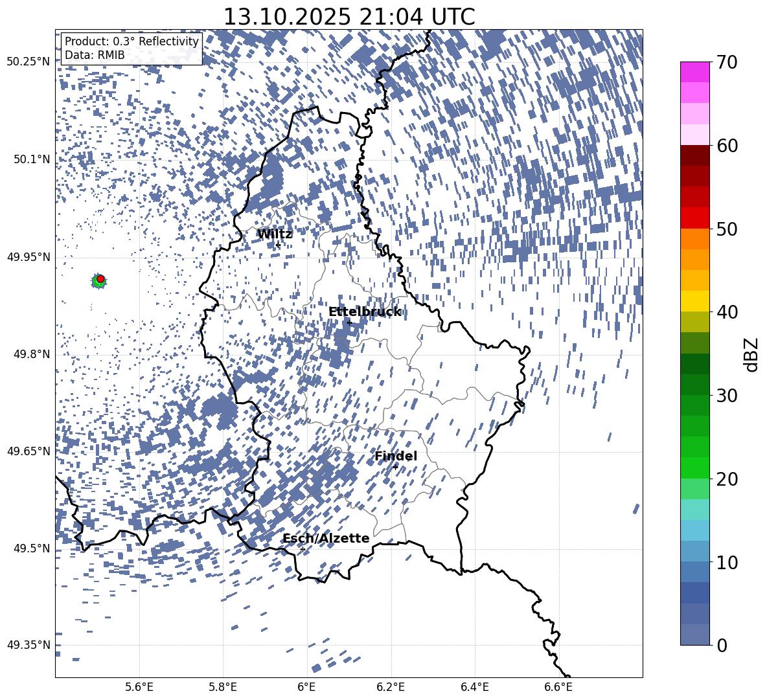Click the 49.8°N latitude label
The height and width of the screenshot is (700, 767).
tap(32, 354)
